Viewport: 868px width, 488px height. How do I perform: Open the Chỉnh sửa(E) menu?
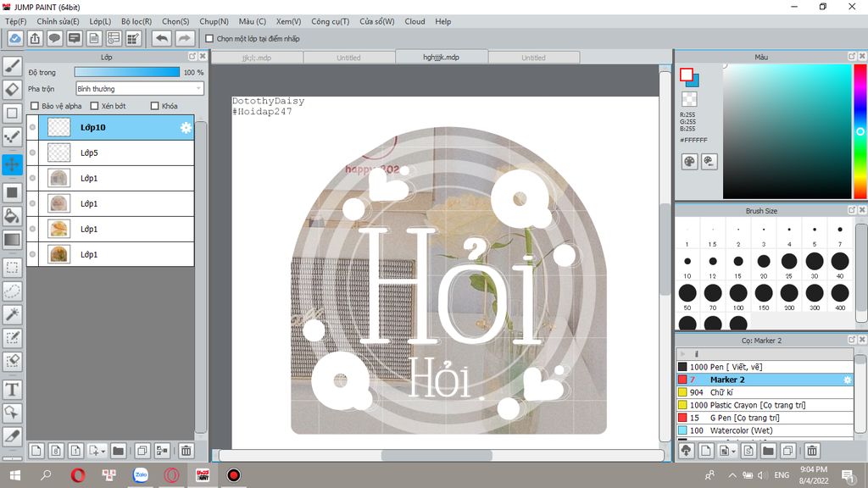pos(58,21)
